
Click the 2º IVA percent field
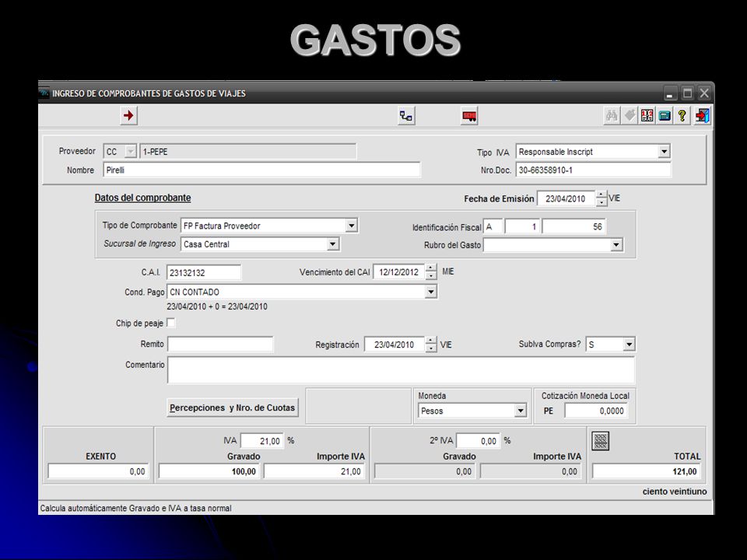click(x=478, y=441)
